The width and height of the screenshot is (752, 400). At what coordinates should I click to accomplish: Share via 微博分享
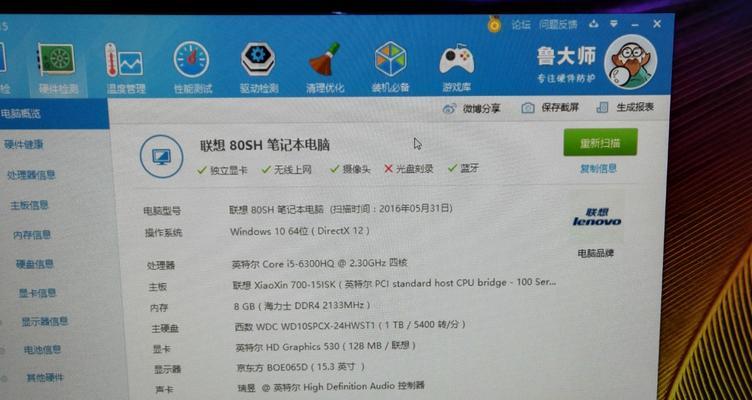point(471,108)
